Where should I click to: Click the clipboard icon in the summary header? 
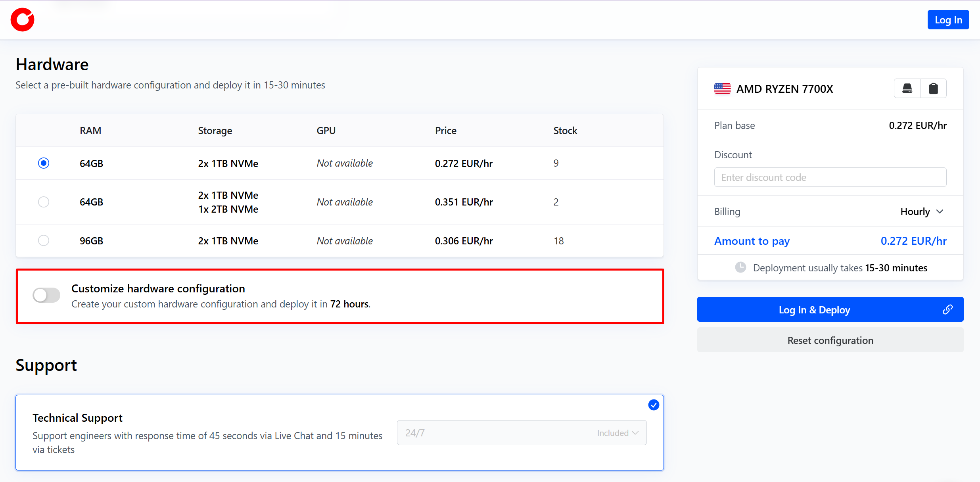coord(933,88)
